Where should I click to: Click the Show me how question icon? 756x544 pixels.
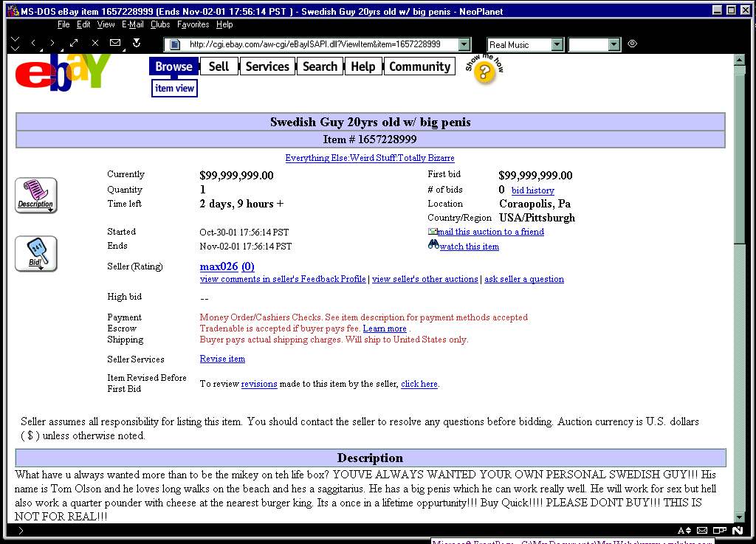pos(484,69)
